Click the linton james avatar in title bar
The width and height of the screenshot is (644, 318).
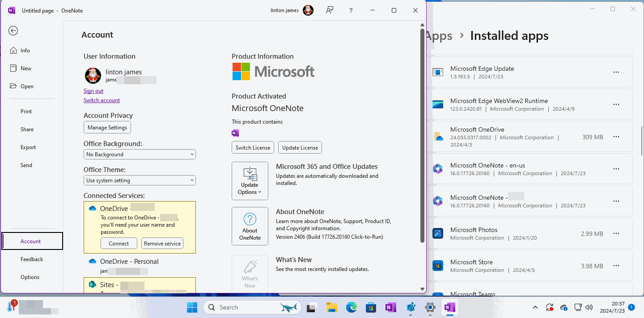pyautogui.click(x=308, y=10)
